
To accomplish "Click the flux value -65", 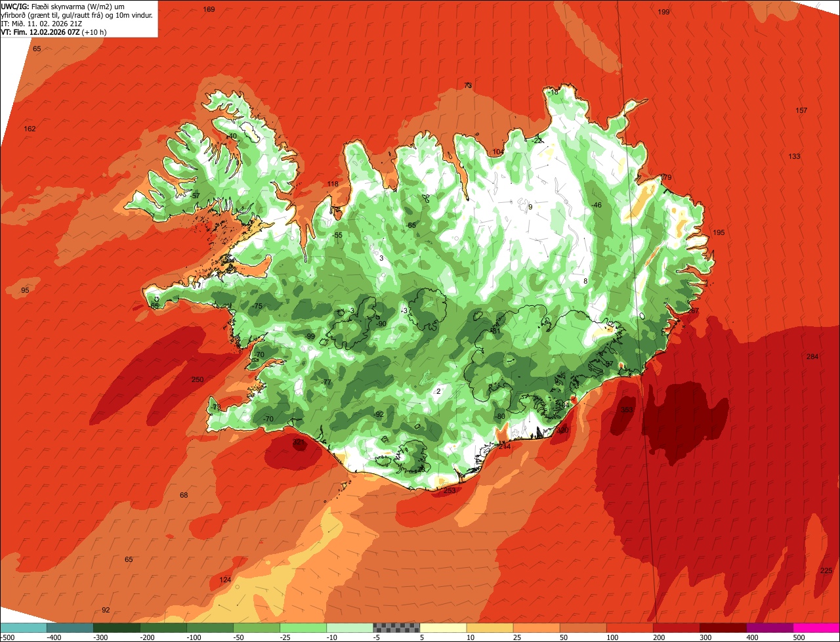I will tap(411, 225).
